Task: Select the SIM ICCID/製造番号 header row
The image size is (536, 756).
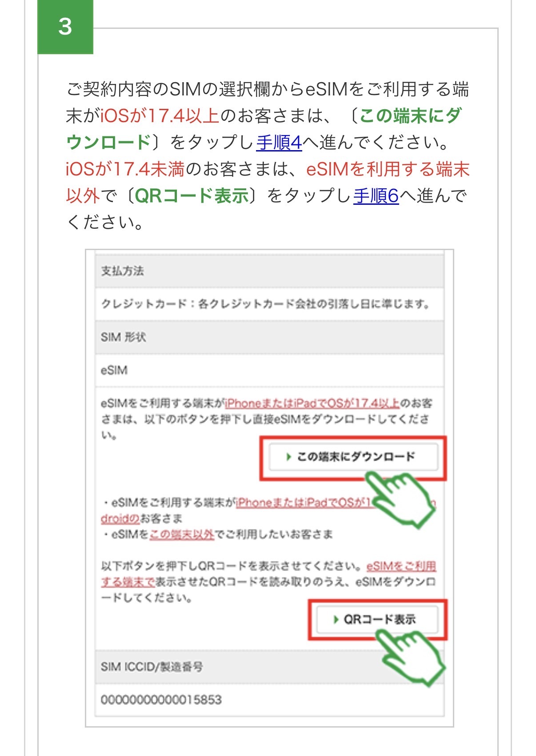Action: pos(269,667)
